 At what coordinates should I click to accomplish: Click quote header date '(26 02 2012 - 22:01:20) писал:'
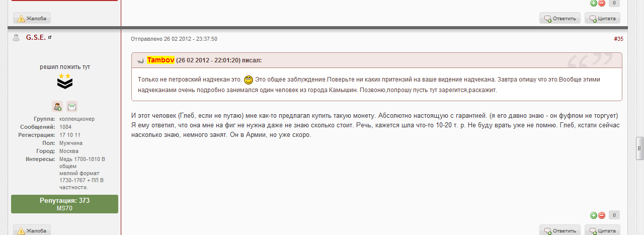point(219,60)
